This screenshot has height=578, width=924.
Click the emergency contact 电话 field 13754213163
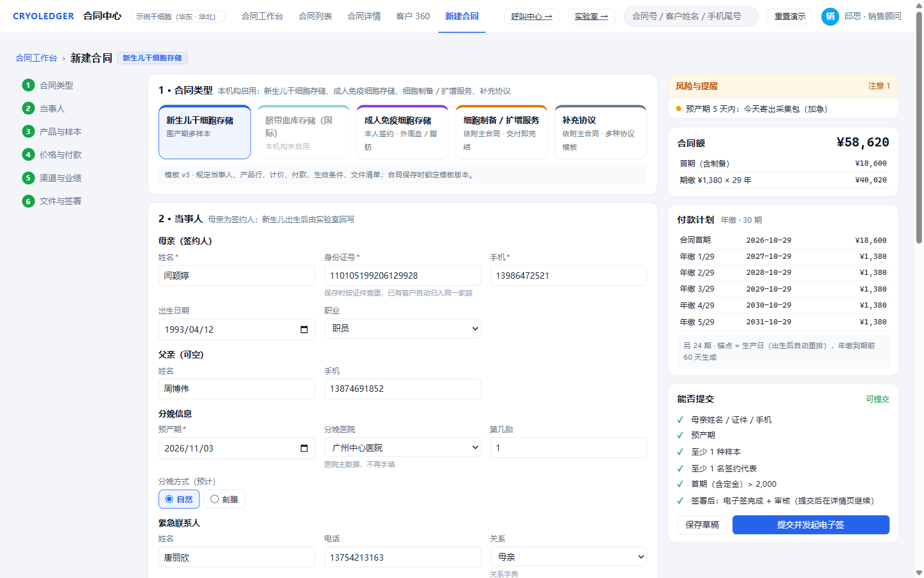pos(402,557)
